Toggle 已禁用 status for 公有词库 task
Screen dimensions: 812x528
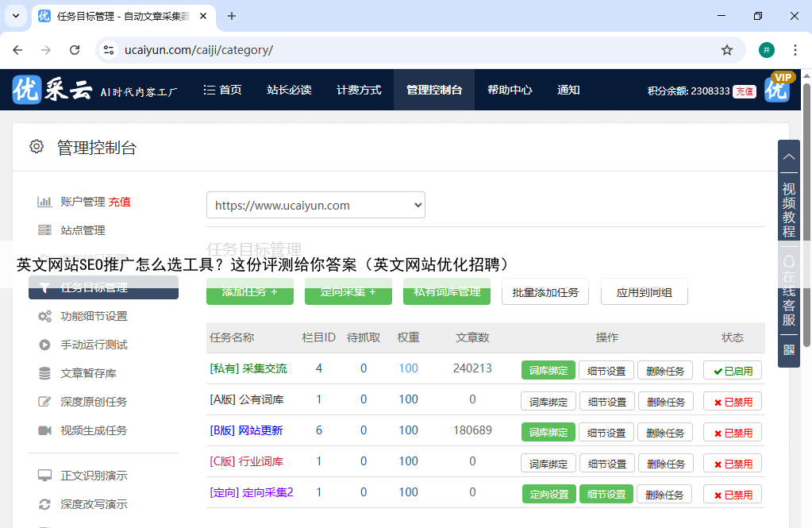coord(732,402)
